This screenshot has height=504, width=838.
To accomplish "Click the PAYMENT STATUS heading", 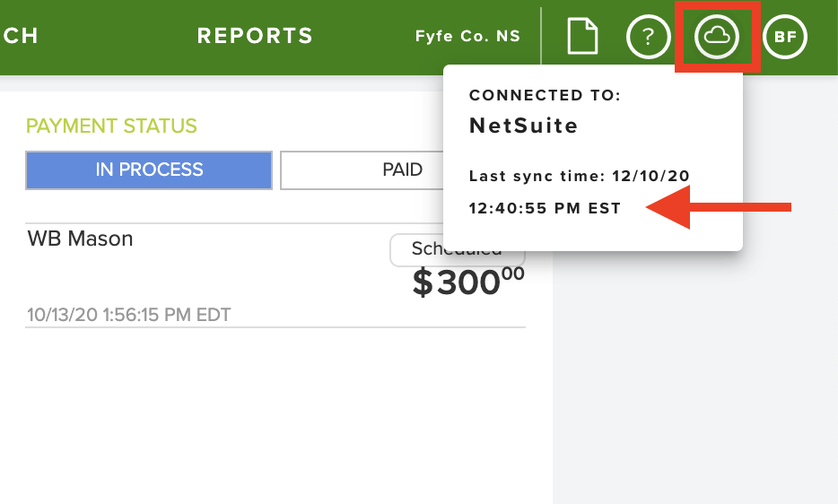I will (x=111, y=126).
